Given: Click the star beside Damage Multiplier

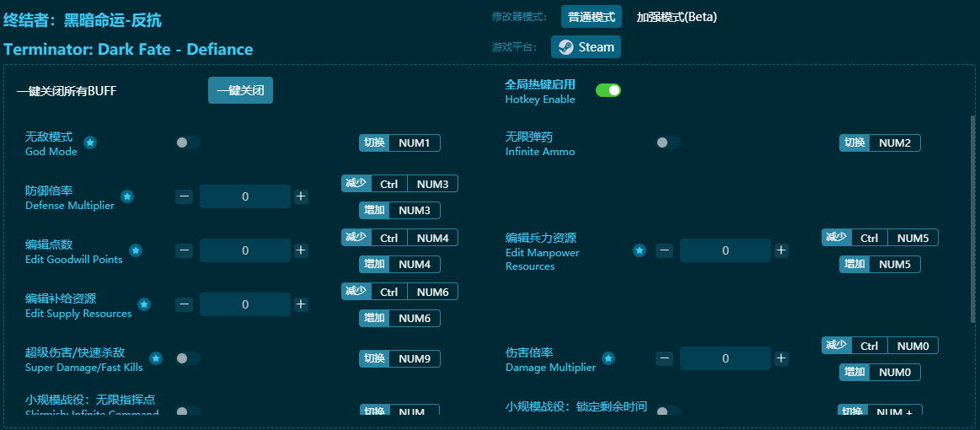Looking at the screenshot, I should [x=608, y=358].
